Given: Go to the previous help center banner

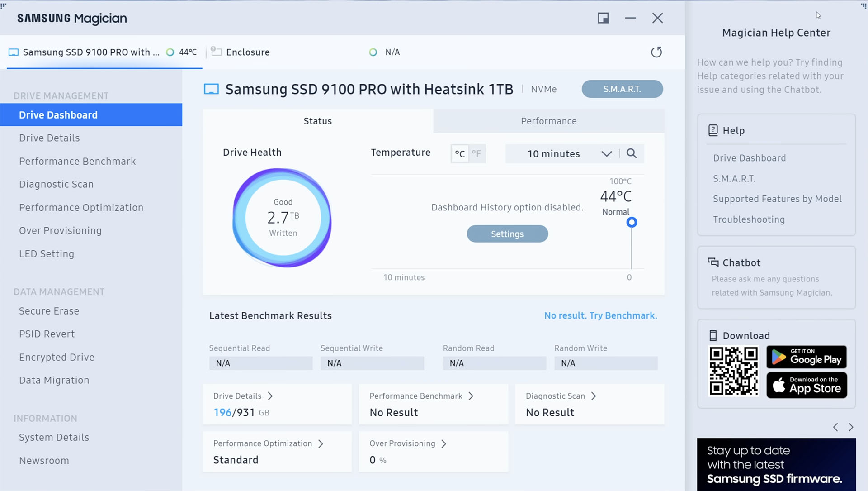Looking at the screenshot, I should point(835,427).
